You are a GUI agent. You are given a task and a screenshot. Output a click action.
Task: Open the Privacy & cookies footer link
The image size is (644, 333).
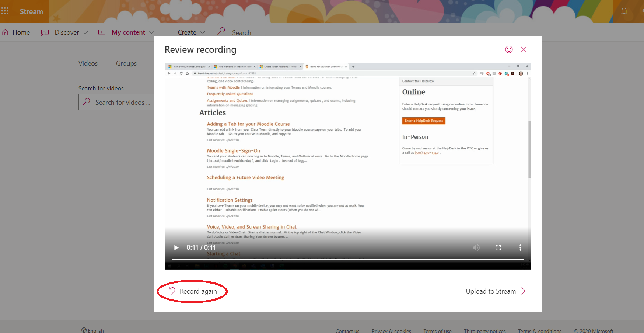[391, 331]
